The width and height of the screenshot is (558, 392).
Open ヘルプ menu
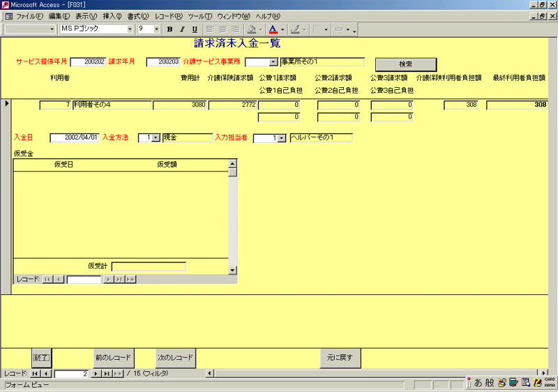(x=268, y=16)
